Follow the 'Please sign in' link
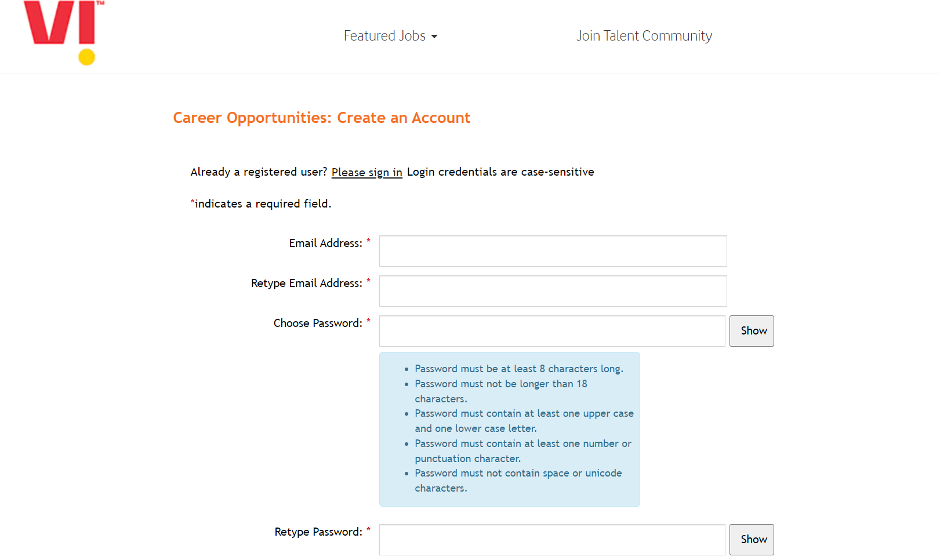 (366, 172)
